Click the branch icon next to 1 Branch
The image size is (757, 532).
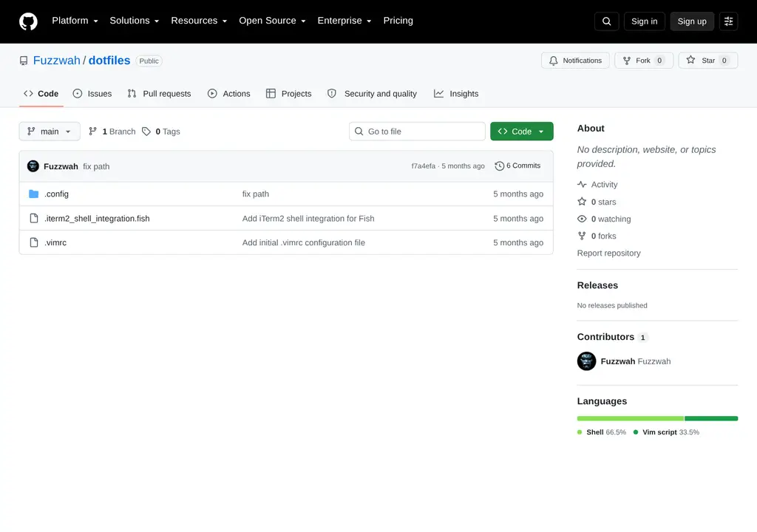coord(92,132)
